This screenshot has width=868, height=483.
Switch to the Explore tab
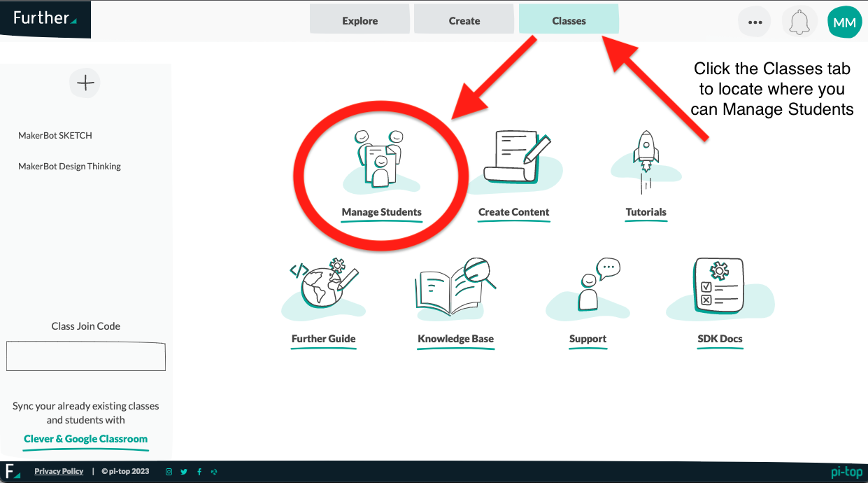(x=360, y=20)
